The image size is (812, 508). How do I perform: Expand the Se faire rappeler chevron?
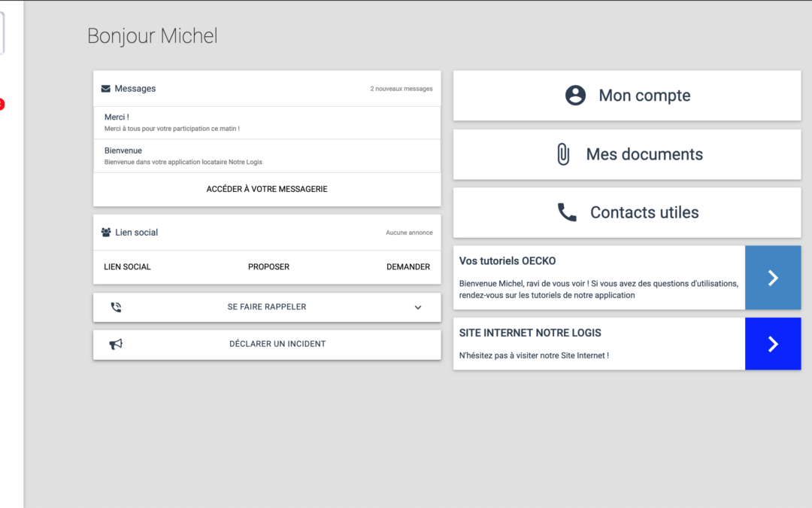(x=418, y=307)
